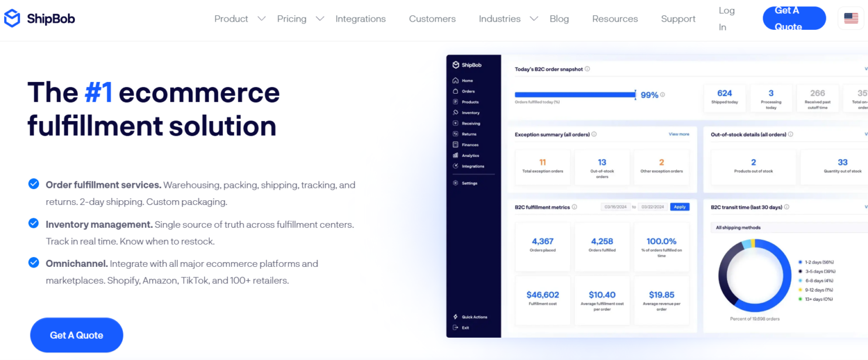The height and width of the screenshot is (360, 868).
Task: Select the Analytics bar-chart icon
Action: click(456, 155)
